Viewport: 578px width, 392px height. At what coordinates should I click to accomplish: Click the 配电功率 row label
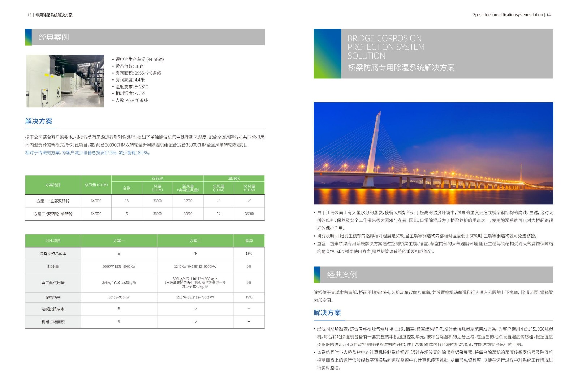point(53,297)
